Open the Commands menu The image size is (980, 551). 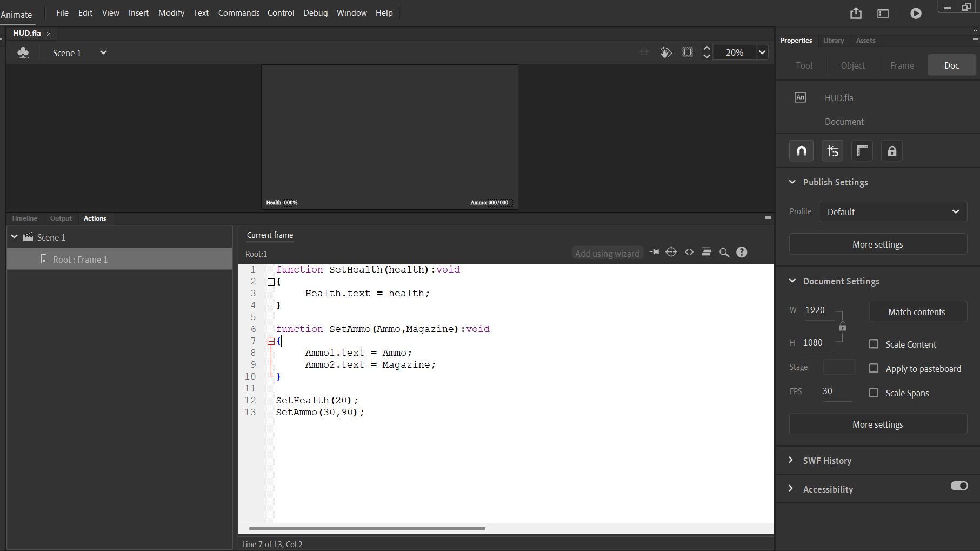tap(238, 13)
